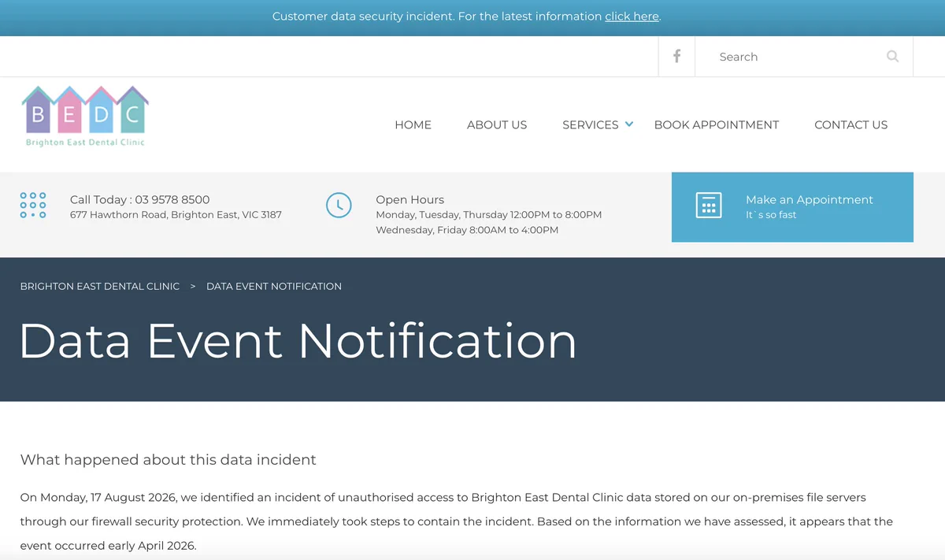This screenshot has height=560, width=945.
Task: Click the 'What happened about this data incident' heading
Action: point(168,460)
